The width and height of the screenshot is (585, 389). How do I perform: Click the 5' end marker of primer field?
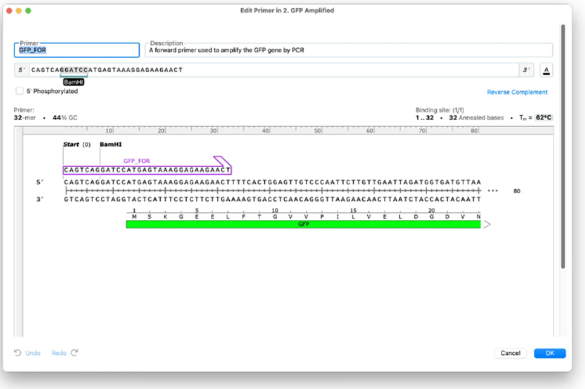click(x=22, y=70)
